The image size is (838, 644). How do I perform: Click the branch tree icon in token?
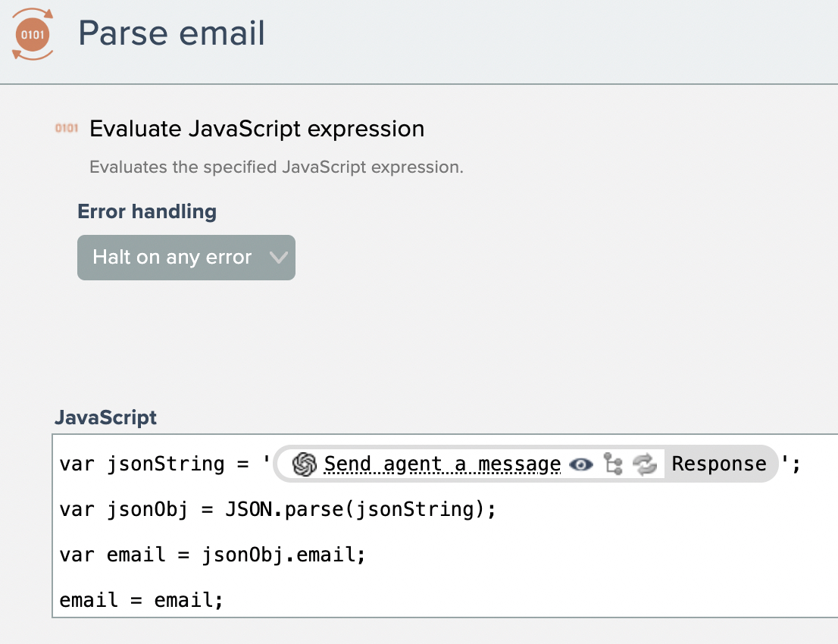click(x=613, y=464)
